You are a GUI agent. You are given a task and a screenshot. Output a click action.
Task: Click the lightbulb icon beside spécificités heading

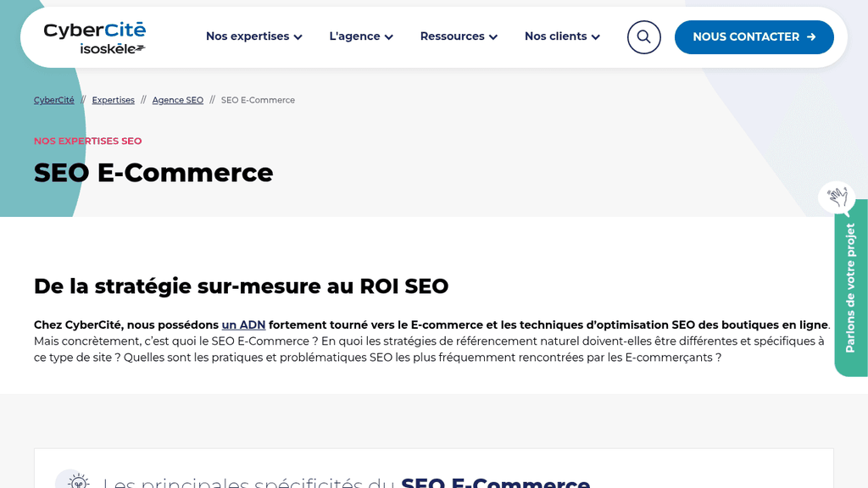click(77, 481)
